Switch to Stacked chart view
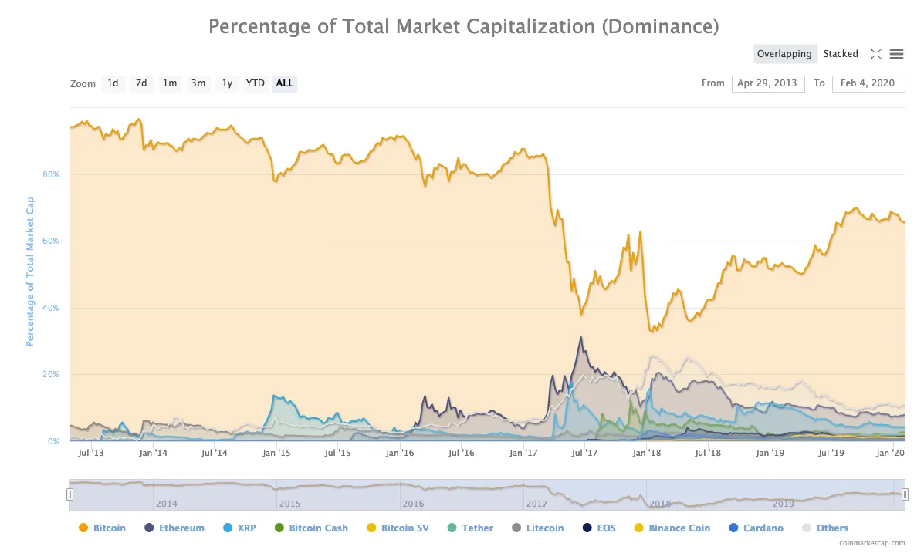924x560 pixels. (x=841, y=54)
